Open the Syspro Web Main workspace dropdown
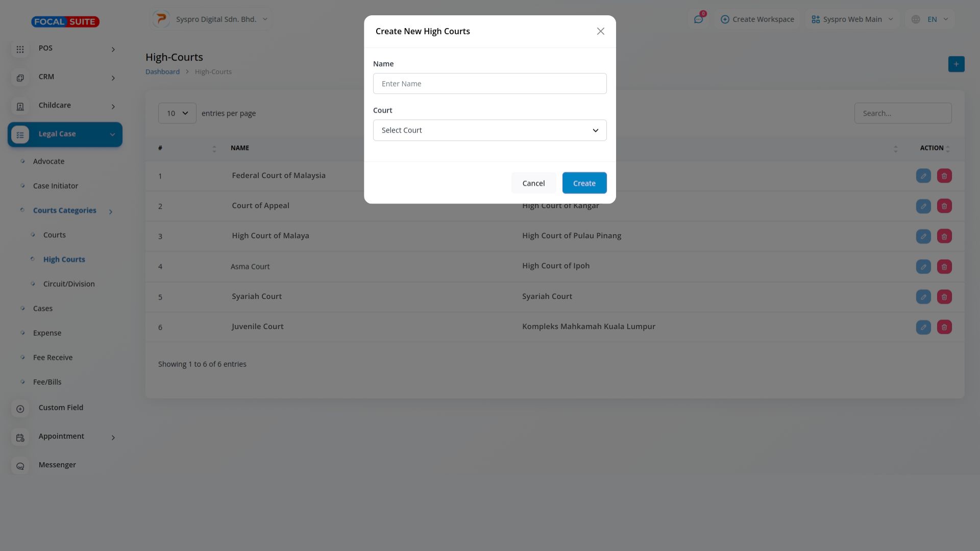The image size is (980, 551). click(852, 19)
